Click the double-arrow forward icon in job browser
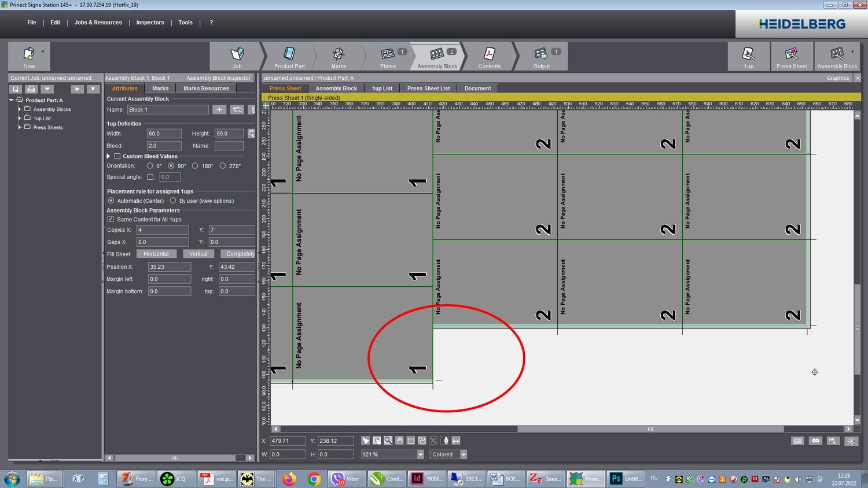The height and width of the screenshot is (488, 868). click(x=77, y=89)
